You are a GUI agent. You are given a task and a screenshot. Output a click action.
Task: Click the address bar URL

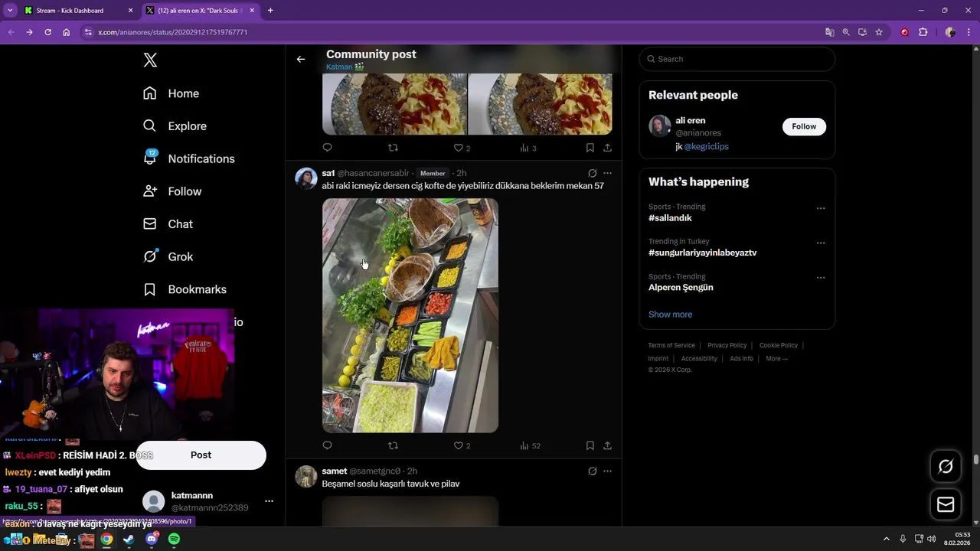[172, 32]
